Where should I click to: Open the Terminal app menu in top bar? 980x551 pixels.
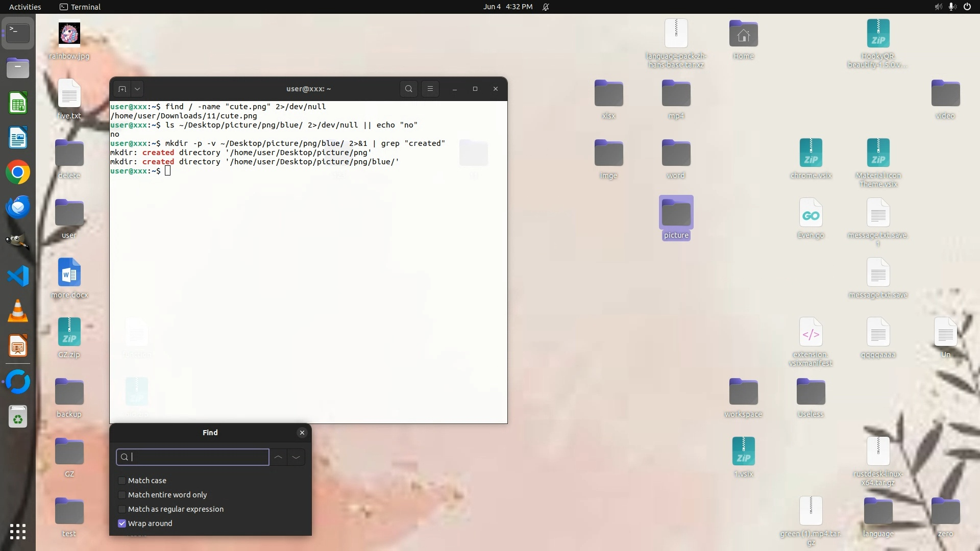[80, 7]
